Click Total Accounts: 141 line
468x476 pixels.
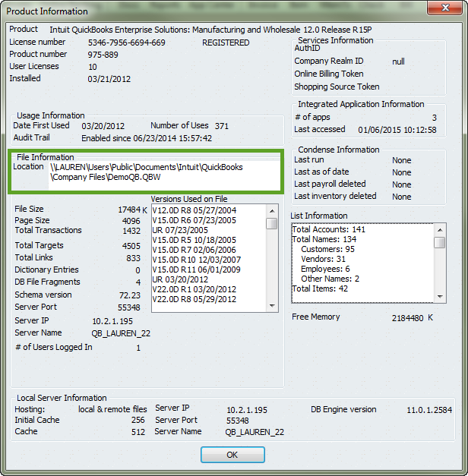click(x=328, y=229)
